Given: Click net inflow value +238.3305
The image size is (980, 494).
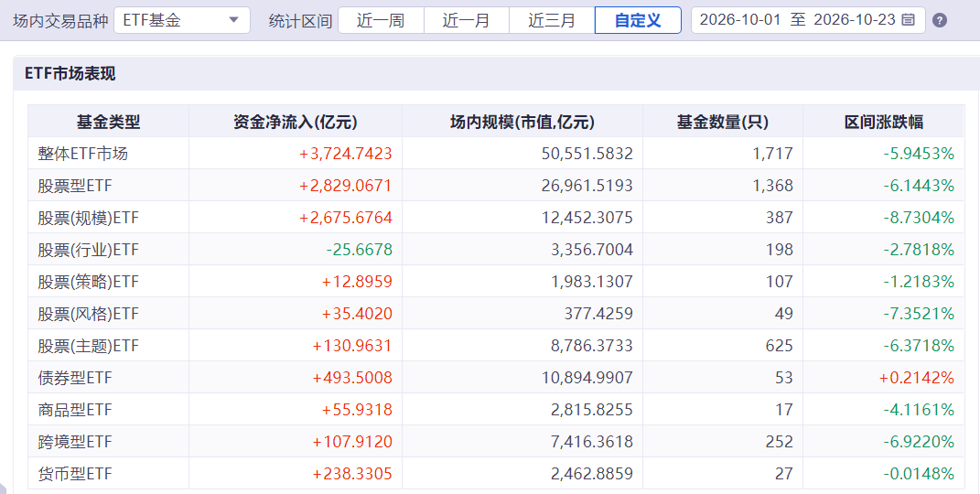Looking at the screenshot, I should [x=352, y=474].
